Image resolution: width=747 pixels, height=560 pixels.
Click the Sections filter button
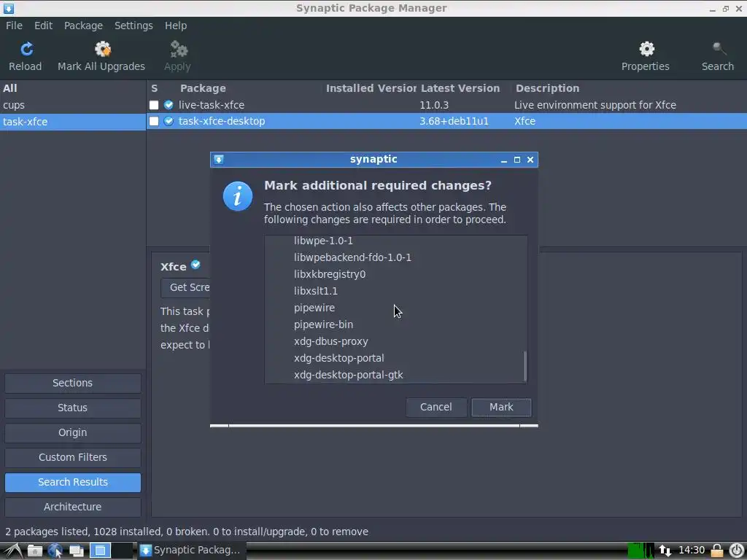[72, 383]
